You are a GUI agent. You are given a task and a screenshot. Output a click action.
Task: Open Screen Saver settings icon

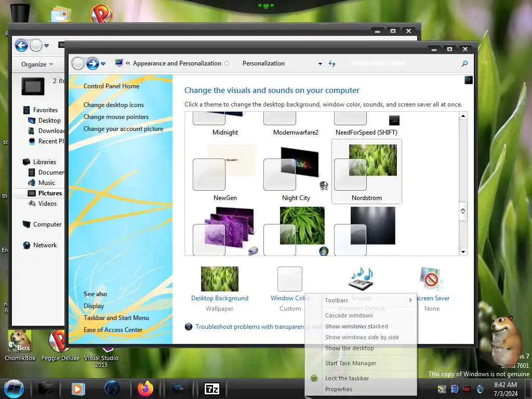coord(432,279)
